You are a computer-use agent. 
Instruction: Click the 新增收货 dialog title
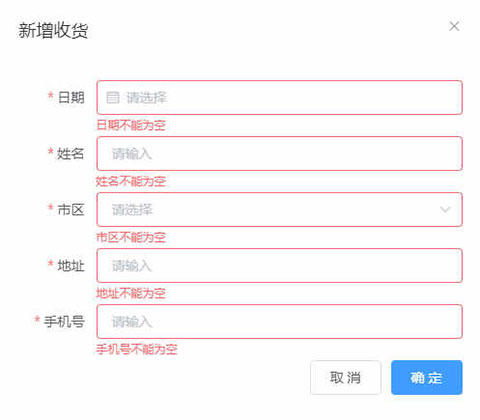click(53, 30)
